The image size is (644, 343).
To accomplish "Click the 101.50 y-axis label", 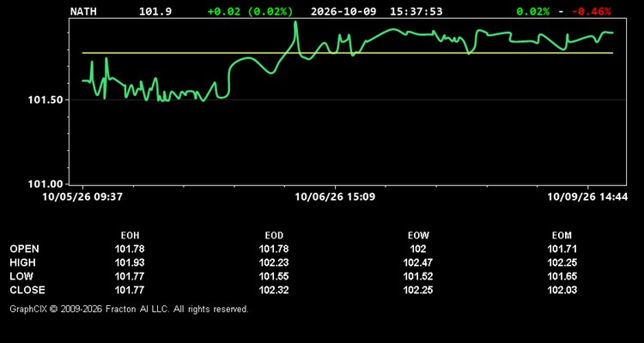I will pyautogui.click(x=46, y=100).
